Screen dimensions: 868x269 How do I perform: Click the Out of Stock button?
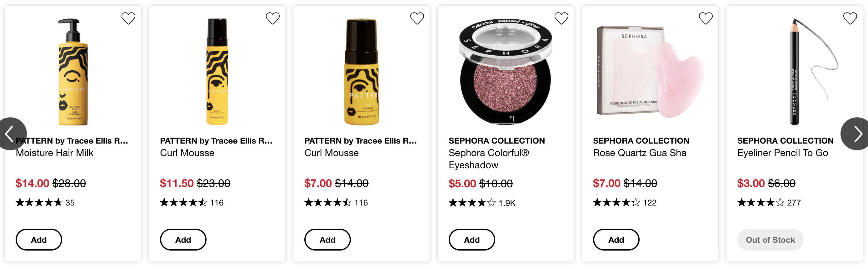pos(770,240)
